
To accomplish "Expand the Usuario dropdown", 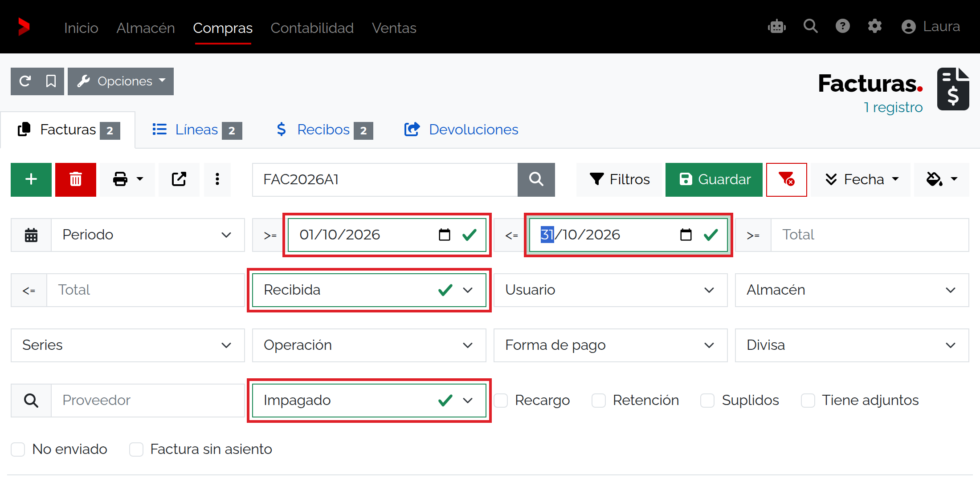I will click(x=611, y=290).
